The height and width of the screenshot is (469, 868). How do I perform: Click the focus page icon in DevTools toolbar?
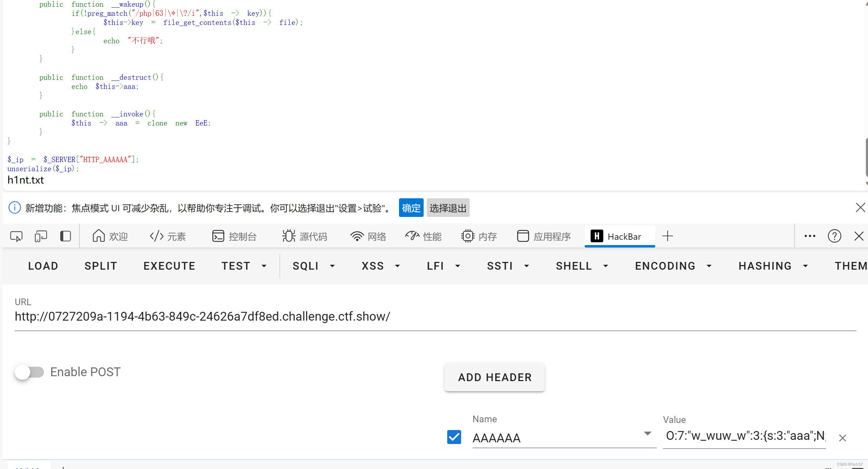pyautogui.click(x=66, y=236)
